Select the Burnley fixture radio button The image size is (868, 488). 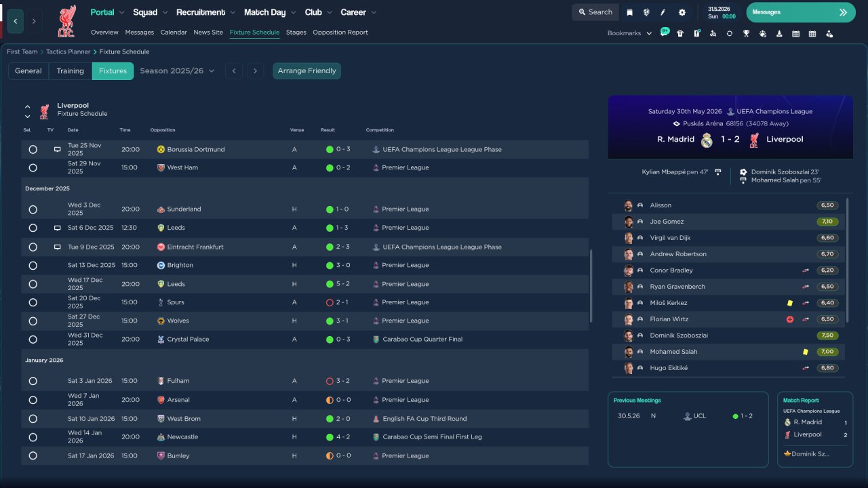click(33, 456)
